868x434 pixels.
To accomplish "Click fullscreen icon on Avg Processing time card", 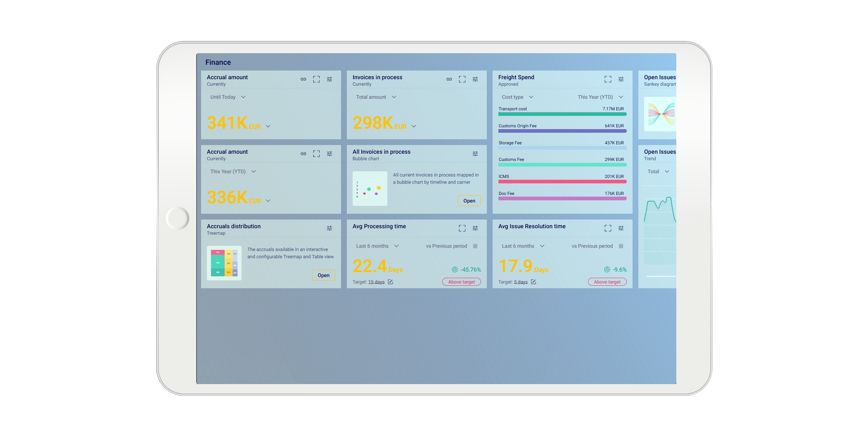I will (462, 228).
